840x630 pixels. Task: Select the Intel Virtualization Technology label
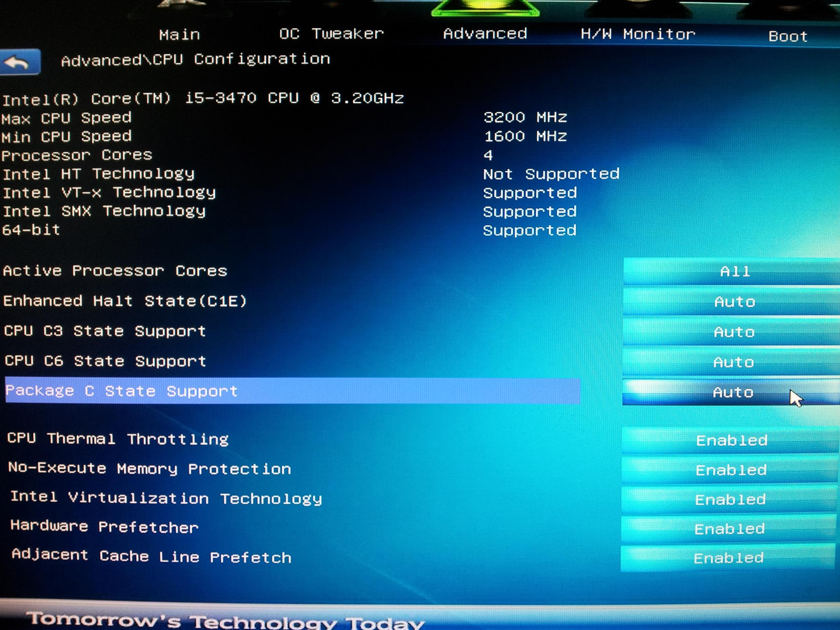point(166,498)
